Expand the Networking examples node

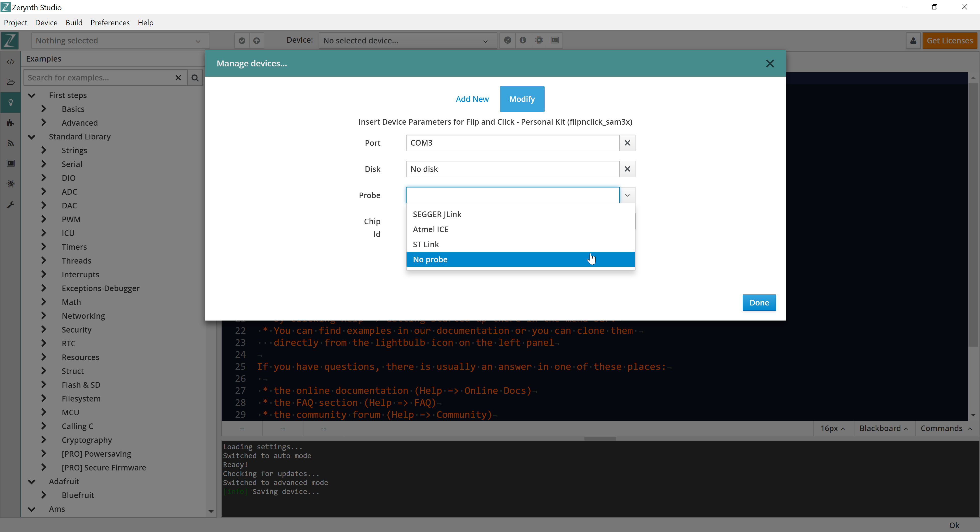(44, 316)
